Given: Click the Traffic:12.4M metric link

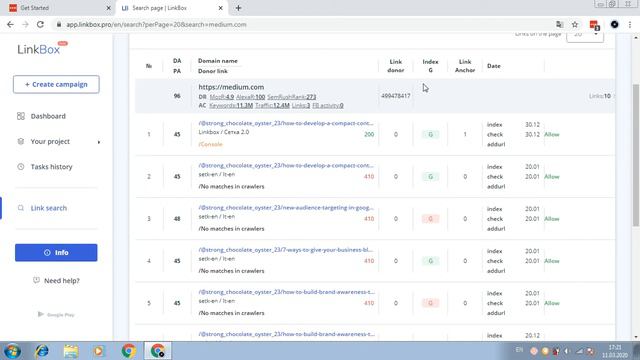Looking at the screenshot, I should pos(272,106).
